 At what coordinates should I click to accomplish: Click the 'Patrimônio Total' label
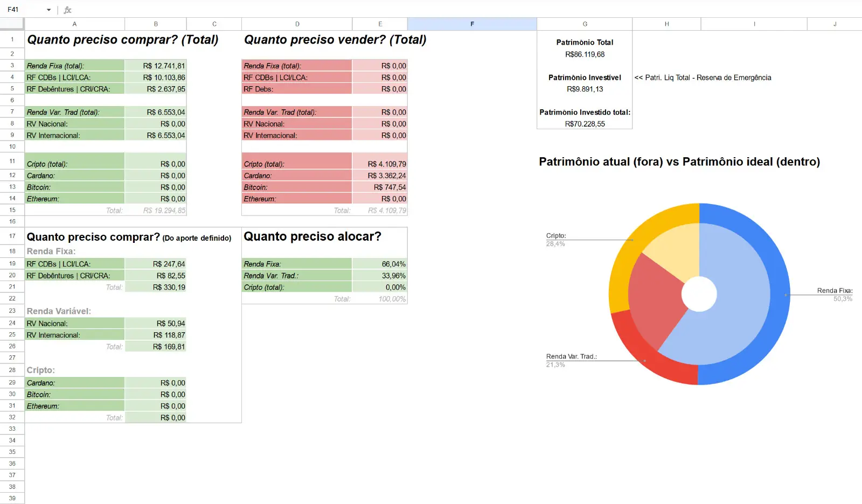coord(585,42)
